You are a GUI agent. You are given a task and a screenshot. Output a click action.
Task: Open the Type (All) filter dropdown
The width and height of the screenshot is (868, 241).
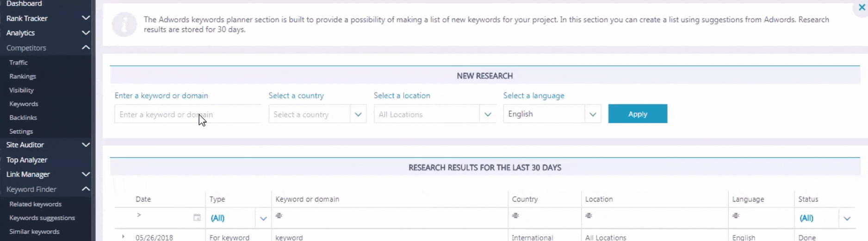click(x=263, y=218)
